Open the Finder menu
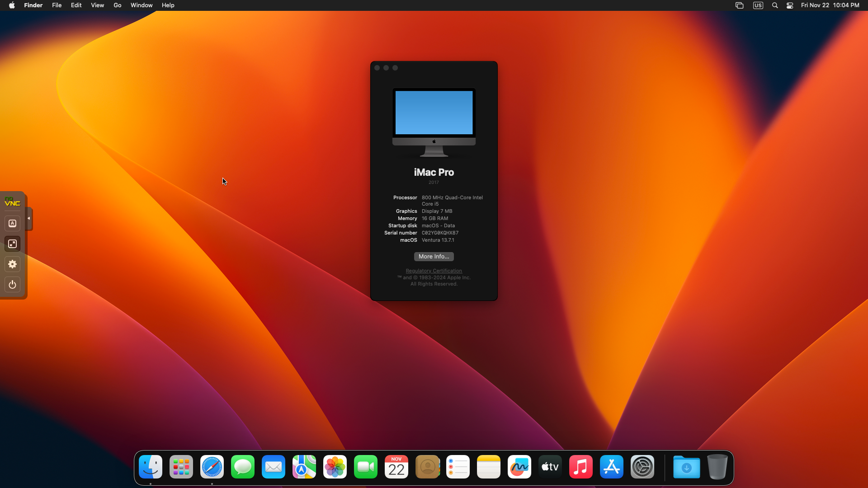The width and height of the screenshot is (868, 488). coord(33,5)
